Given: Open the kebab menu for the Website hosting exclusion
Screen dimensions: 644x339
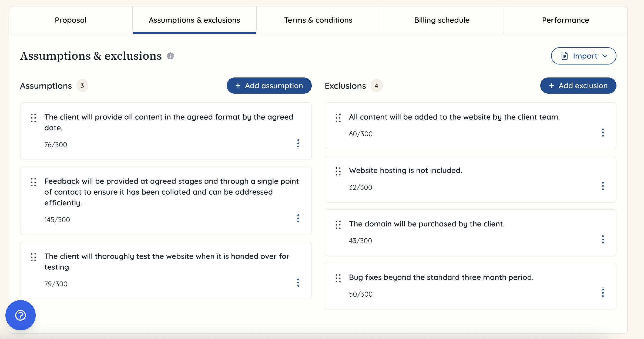Looking at the screenshot, I should [x=603, y=186].
